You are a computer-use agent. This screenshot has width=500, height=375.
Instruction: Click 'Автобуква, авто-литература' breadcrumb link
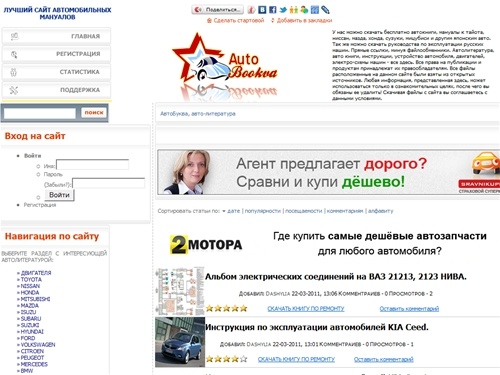[x=198, y=114]
